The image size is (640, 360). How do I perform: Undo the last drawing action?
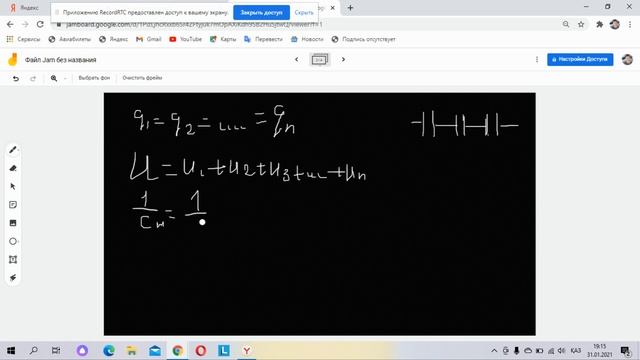tap(16, 78)
